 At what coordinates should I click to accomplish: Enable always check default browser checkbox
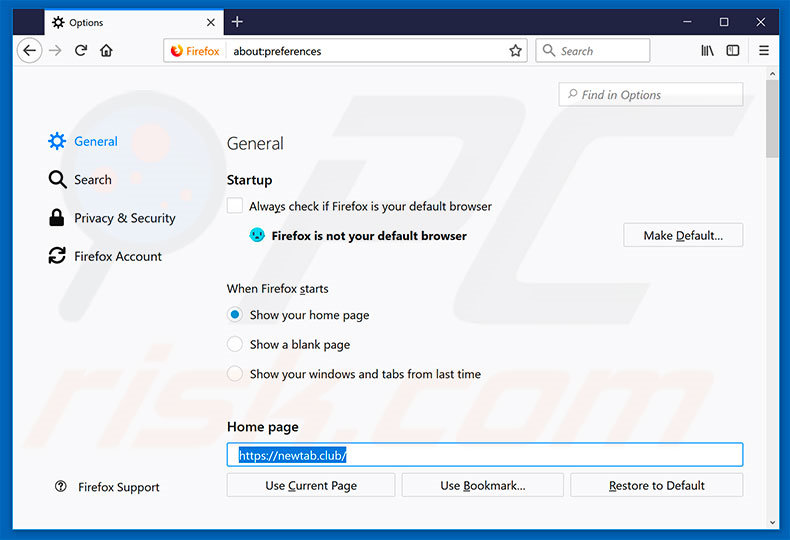click(235, 206)
